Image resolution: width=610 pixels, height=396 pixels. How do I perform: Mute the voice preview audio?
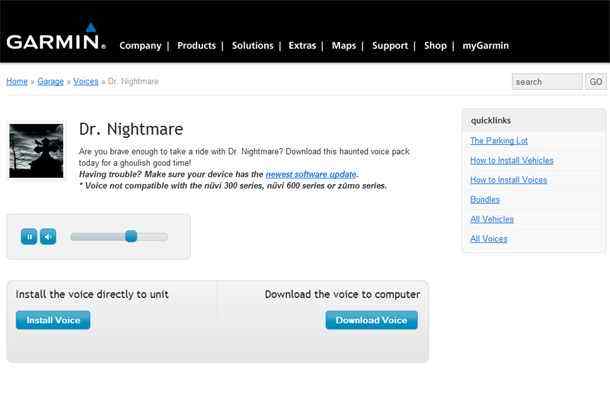pyautogui.click(x=48, y=236)
